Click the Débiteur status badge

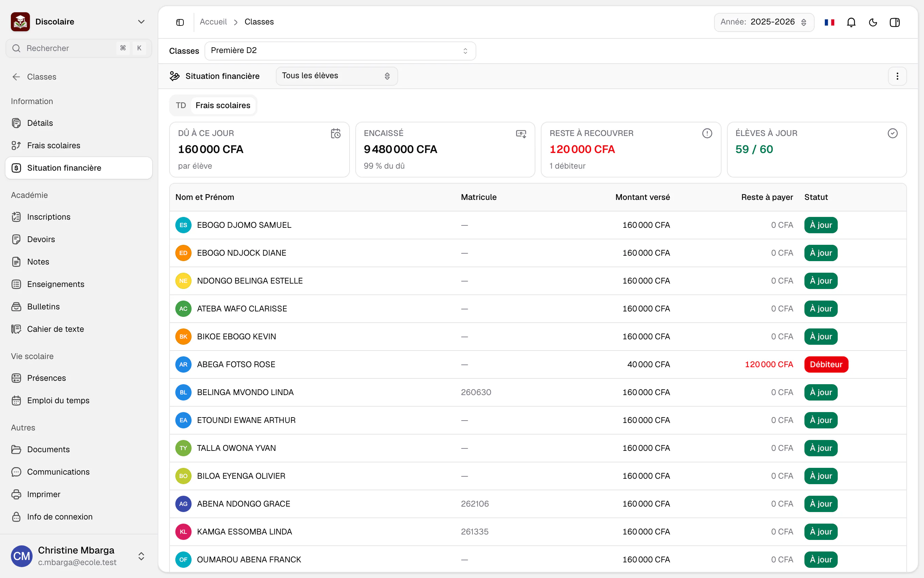(x=826, y=365)
